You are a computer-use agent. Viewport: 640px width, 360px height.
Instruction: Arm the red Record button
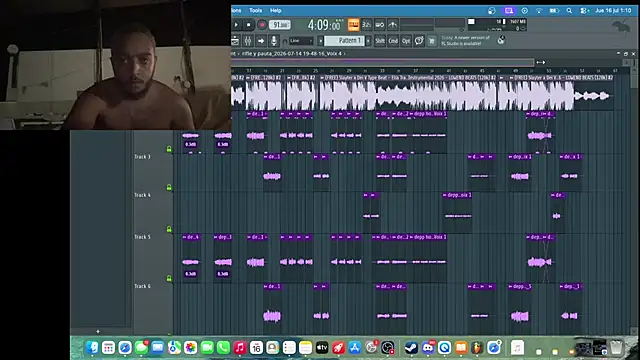262,25
